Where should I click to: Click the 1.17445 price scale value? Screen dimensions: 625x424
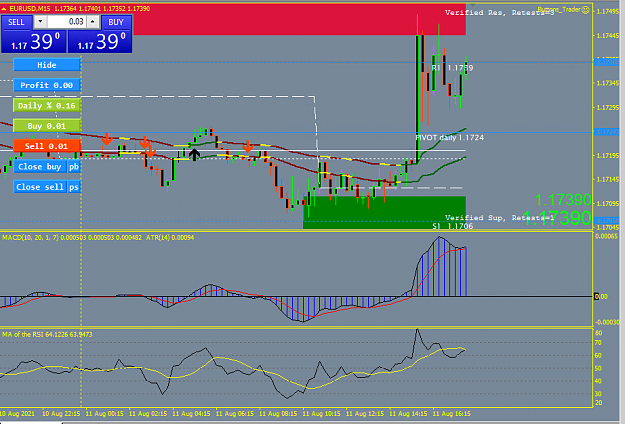(x=607, y=35)
